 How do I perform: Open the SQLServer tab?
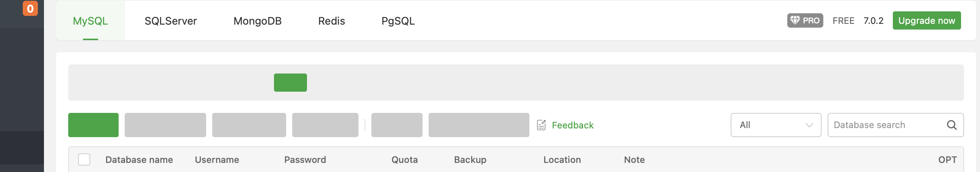pyautogui.click(x=171, y=21)
